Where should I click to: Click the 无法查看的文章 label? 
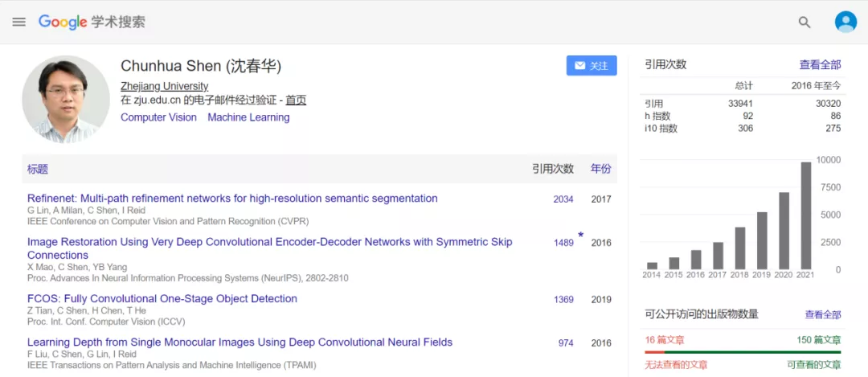676,365
